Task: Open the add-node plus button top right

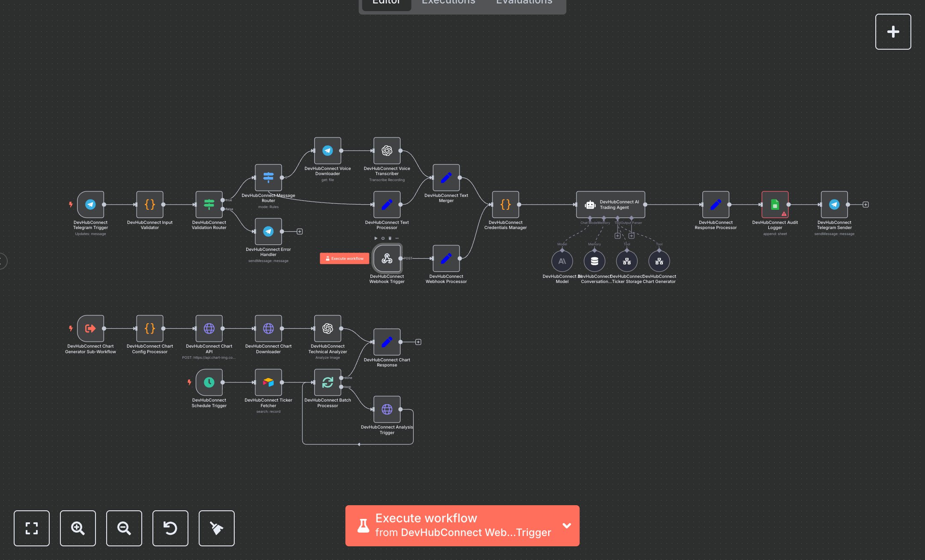Action: coord(893,32)
